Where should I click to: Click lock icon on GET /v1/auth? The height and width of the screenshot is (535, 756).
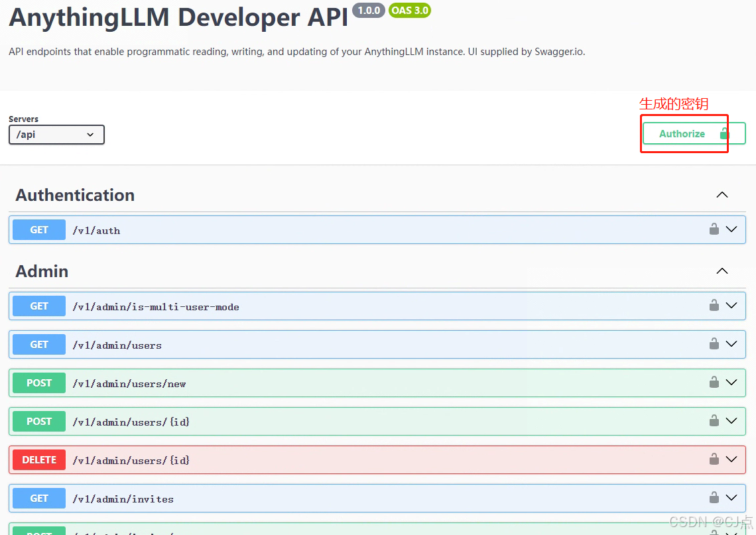pos(714,229)
